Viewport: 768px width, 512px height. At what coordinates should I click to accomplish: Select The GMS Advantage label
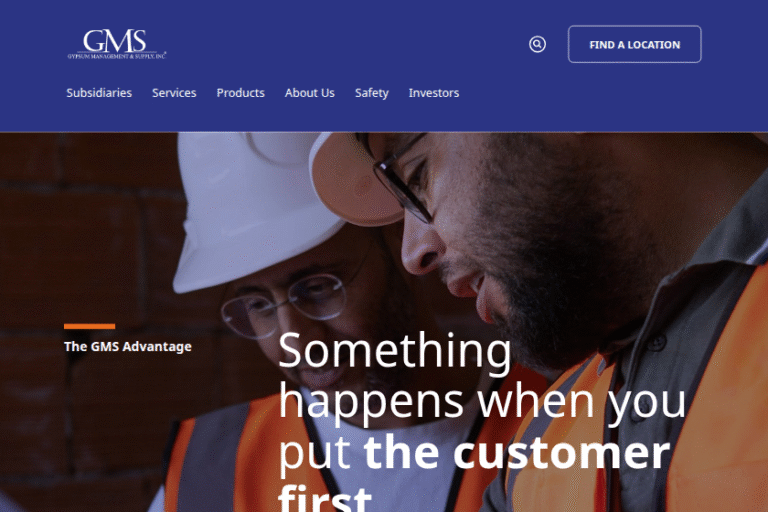pyautogui.click(x=128, y=346)
